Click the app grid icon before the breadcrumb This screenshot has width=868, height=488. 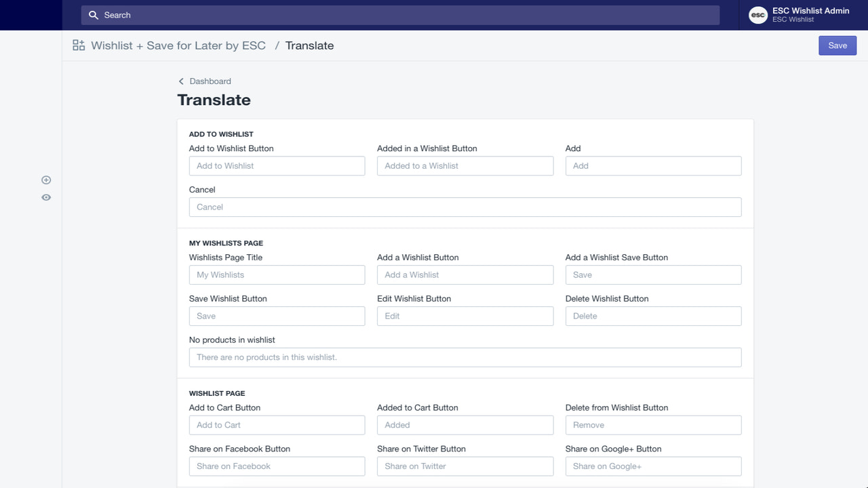tap(78, 45)
